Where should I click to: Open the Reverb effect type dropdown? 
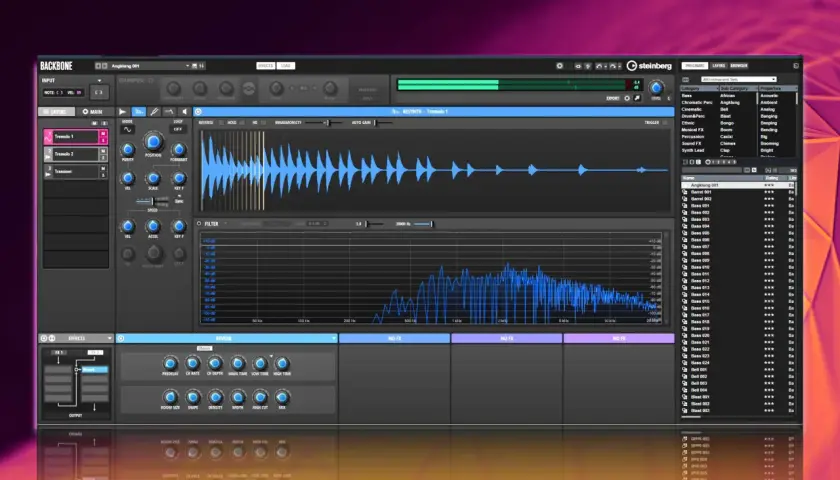click(x=334, y=339)
